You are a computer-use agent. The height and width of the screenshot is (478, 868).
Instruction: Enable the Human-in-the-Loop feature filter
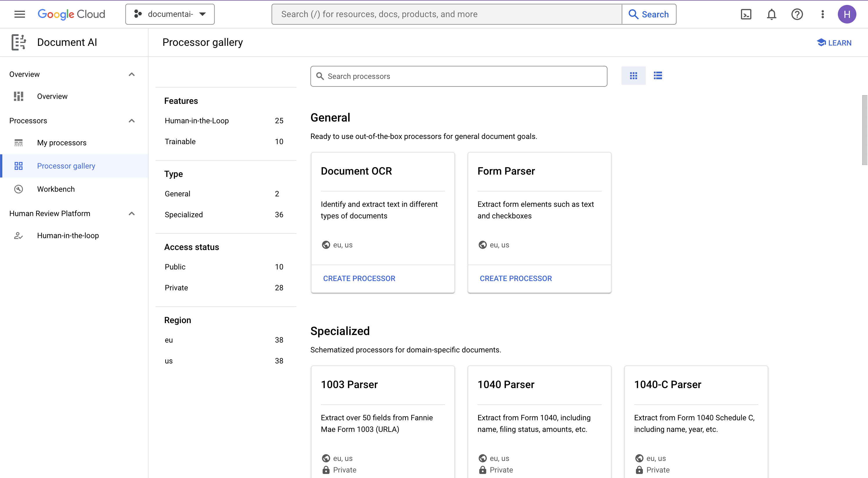point(197,121)
